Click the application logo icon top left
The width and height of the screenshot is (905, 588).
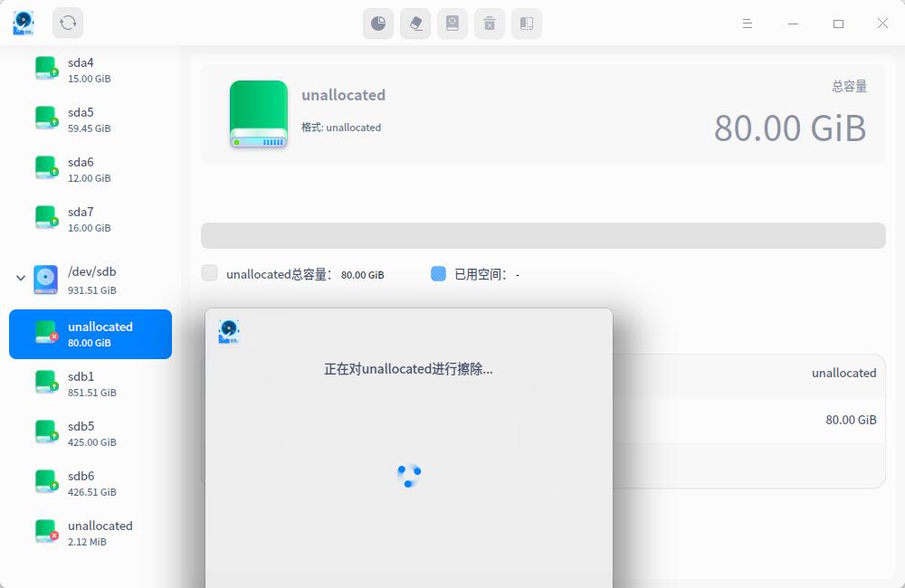(23, 24)
